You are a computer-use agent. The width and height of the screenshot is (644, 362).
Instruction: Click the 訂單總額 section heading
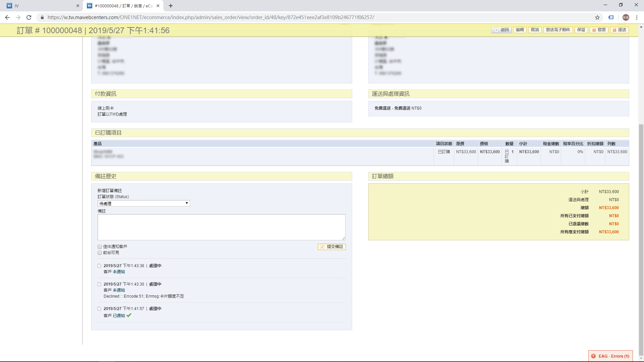(383, 176)
